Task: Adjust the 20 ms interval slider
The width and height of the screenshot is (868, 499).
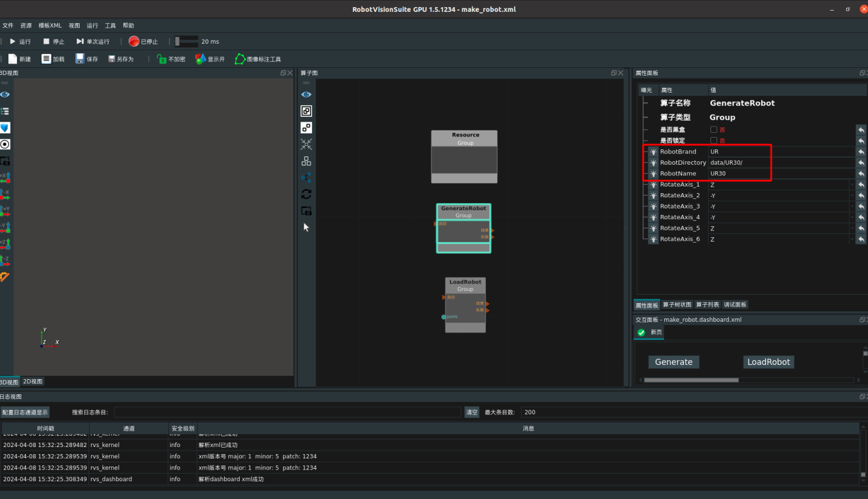Action: point(186,41)
